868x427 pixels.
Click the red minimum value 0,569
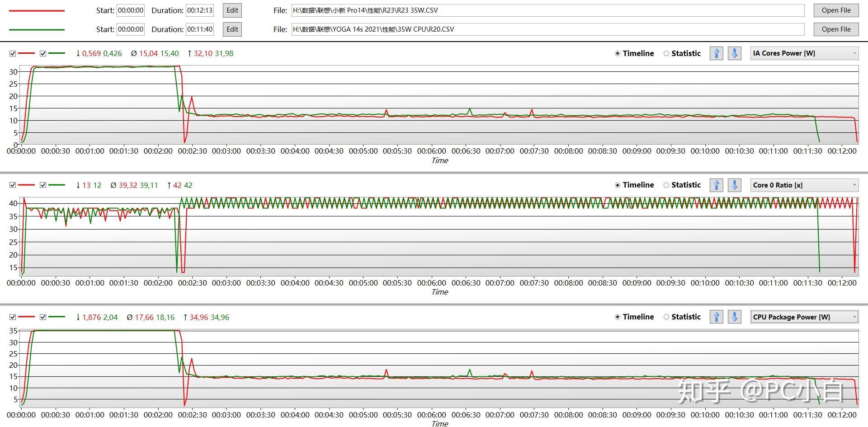pyautogui.click(x=91, y=53)
